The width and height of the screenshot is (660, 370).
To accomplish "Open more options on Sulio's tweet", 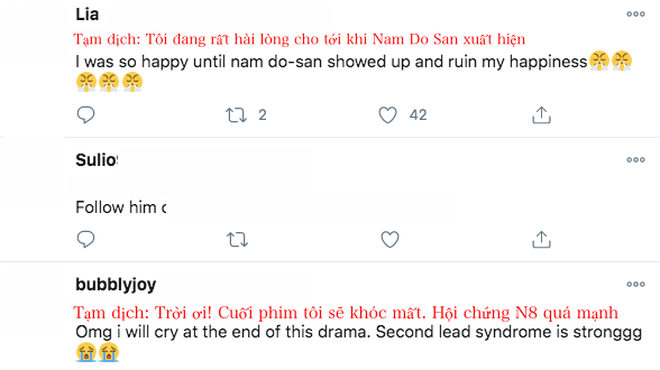I will [x=636, y=160].
